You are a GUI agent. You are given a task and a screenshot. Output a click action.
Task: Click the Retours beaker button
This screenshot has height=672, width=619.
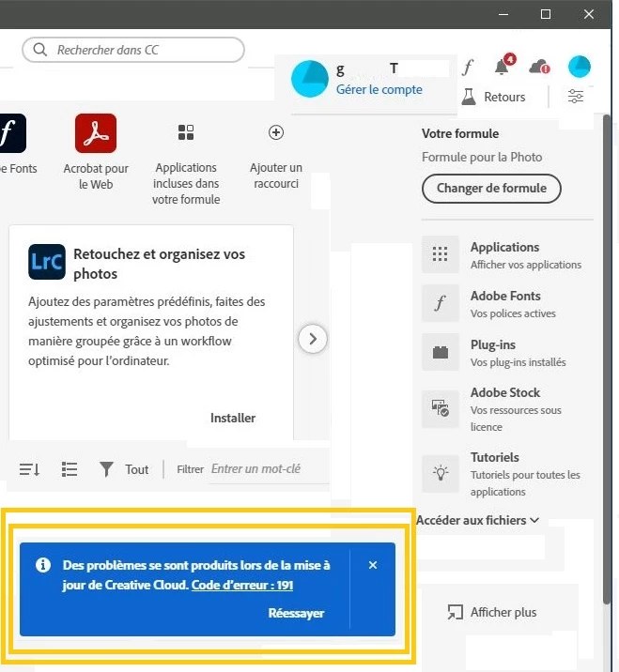[x=493, y=97]
